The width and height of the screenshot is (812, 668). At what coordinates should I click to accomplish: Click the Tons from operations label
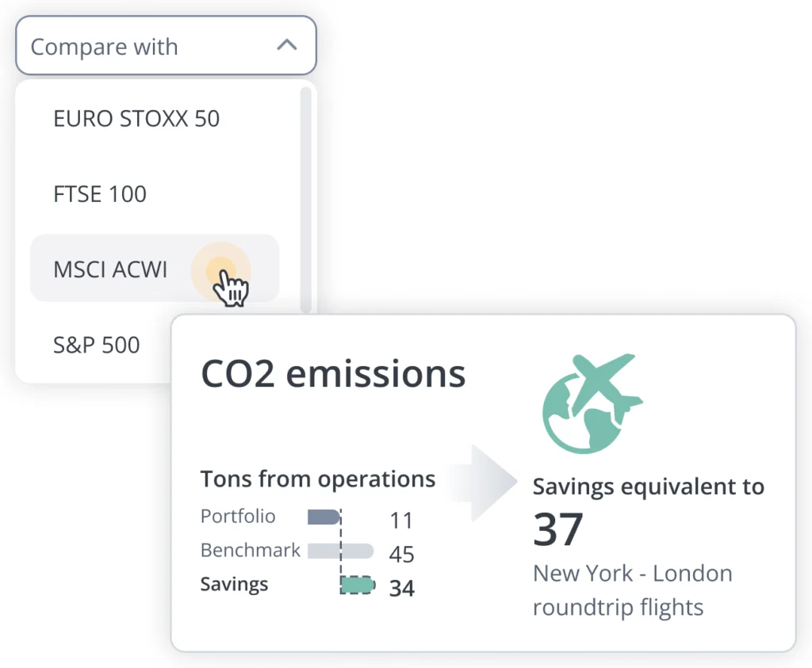[318, 479]
